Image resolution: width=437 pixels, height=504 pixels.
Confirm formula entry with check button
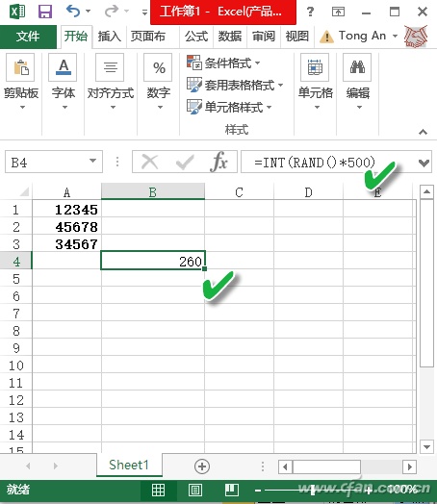[x=185, y=162]
